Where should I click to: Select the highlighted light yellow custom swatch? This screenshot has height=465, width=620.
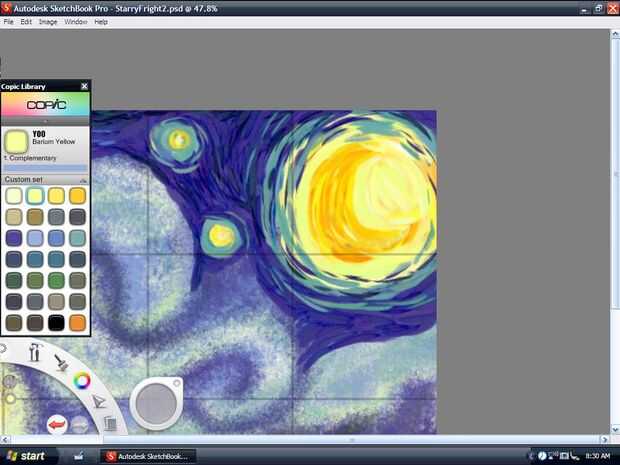click(x=35, y=196)
